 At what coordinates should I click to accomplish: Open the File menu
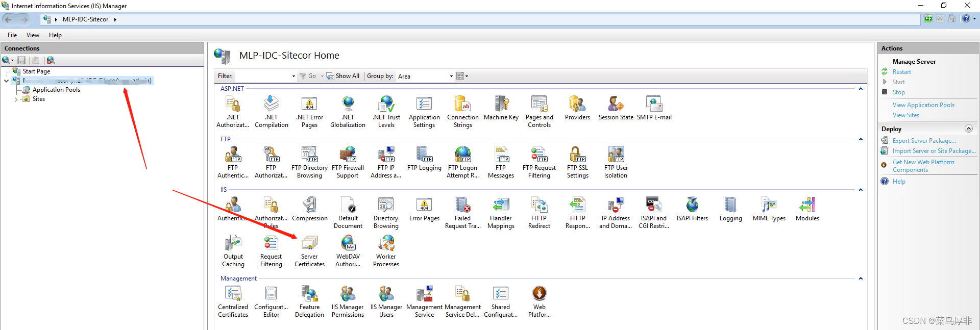coord(12,35)
